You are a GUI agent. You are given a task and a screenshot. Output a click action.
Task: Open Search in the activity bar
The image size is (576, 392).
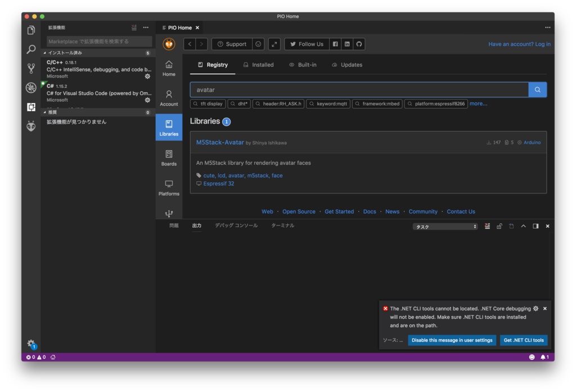click(x=31, y=49)
